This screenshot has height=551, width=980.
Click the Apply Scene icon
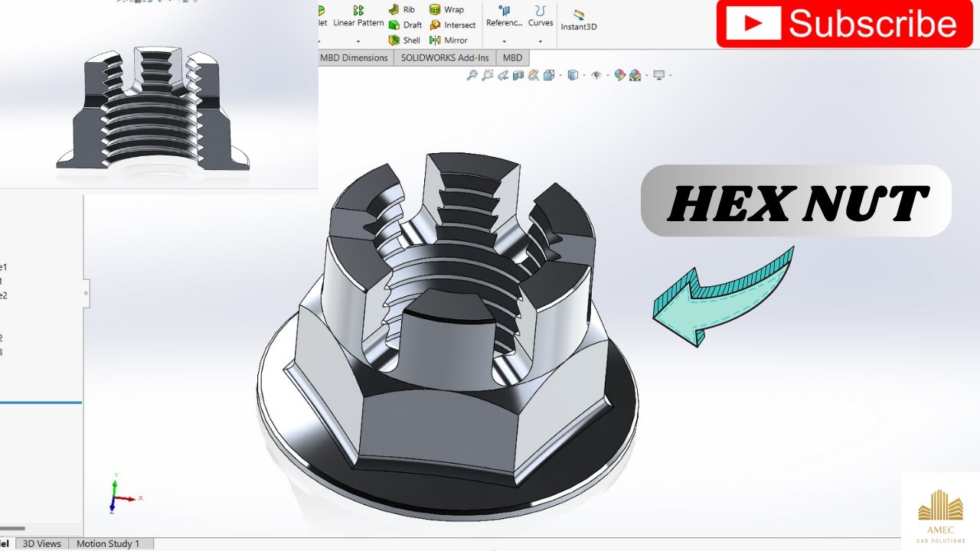tap(635, 75)
